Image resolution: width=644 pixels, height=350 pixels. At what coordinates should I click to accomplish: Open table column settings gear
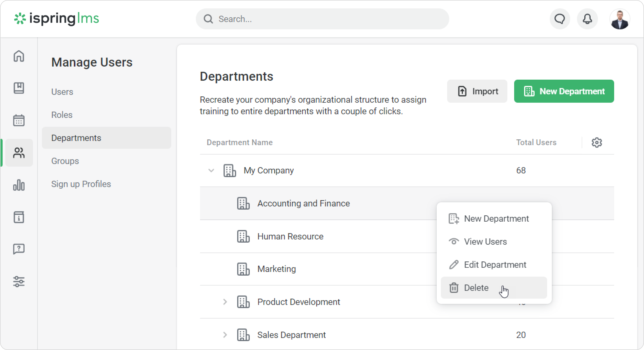click(597, 143)
